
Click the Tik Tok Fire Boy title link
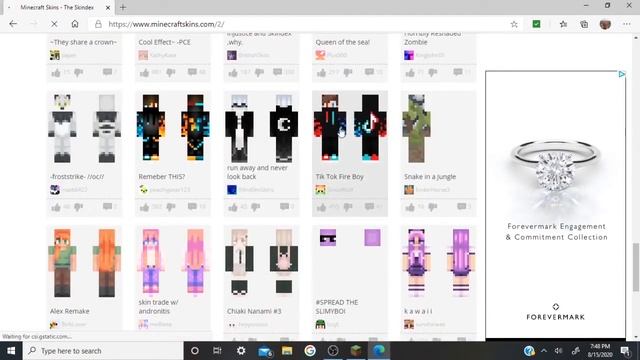(x=339, y=177)
